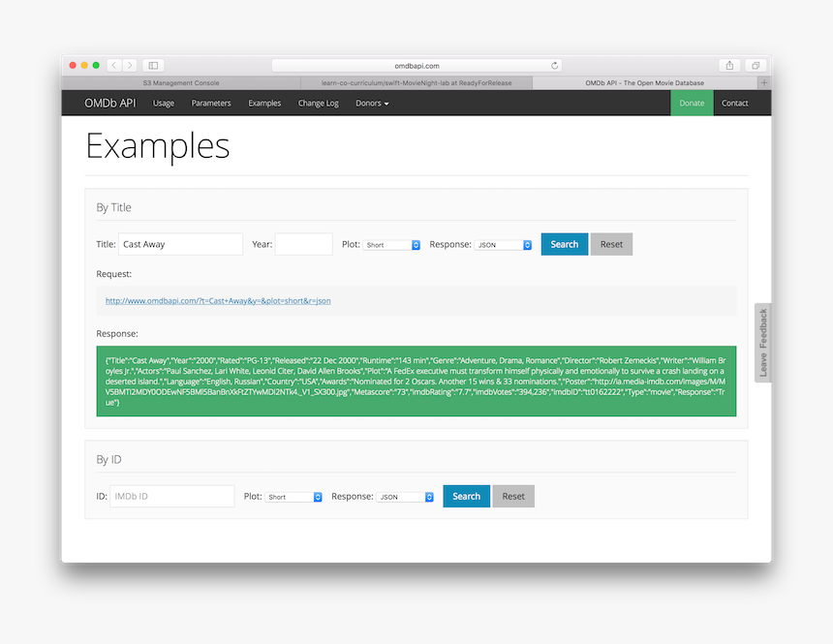Go forward with Safari forward arrow

coord(130,65)
